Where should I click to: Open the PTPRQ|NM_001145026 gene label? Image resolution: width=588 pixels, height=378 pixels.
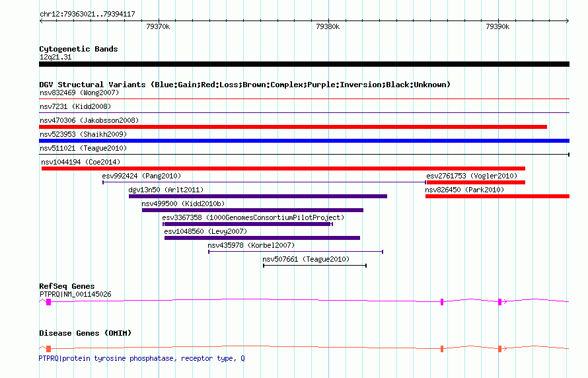pos(75,294)
